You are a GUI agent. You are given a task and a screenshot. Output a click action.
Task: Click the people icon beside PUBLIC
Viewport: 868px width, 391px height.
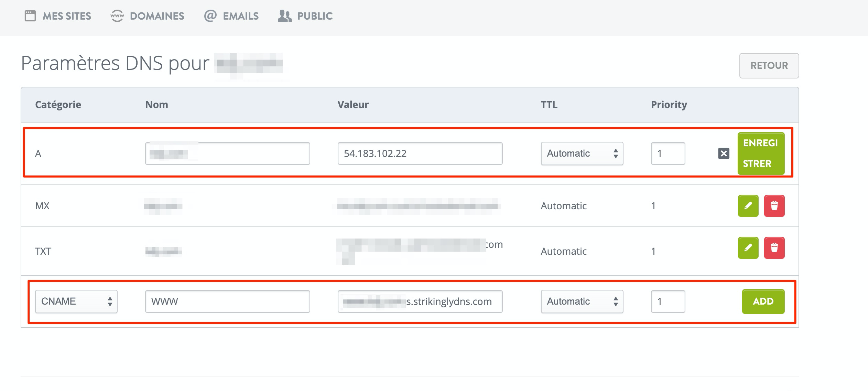point(285,16)
